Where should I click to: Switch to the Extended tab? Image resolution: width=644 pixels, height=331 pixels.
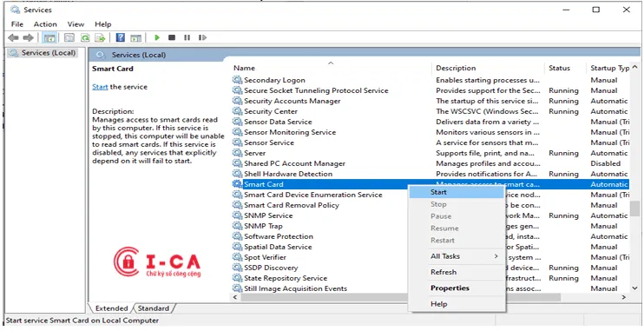click(x=111, y=308)
